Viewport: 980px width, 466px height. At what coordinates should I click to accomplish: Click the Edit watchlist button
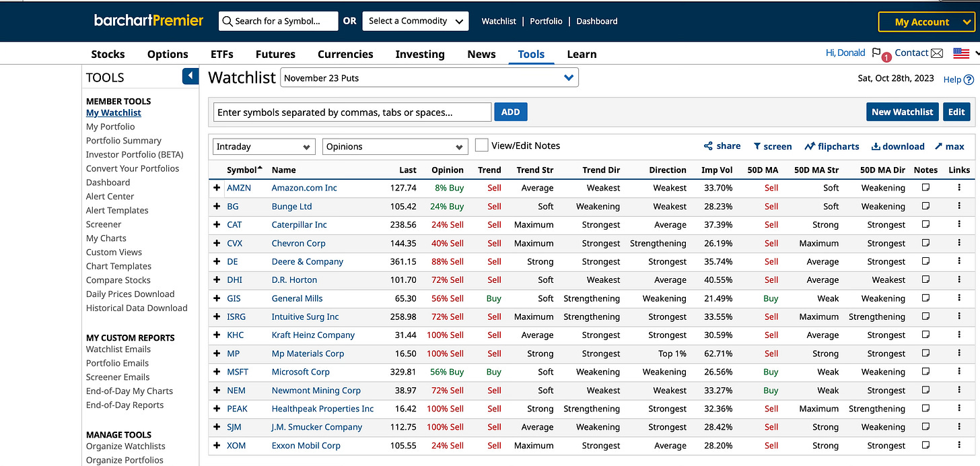(956, 112)
